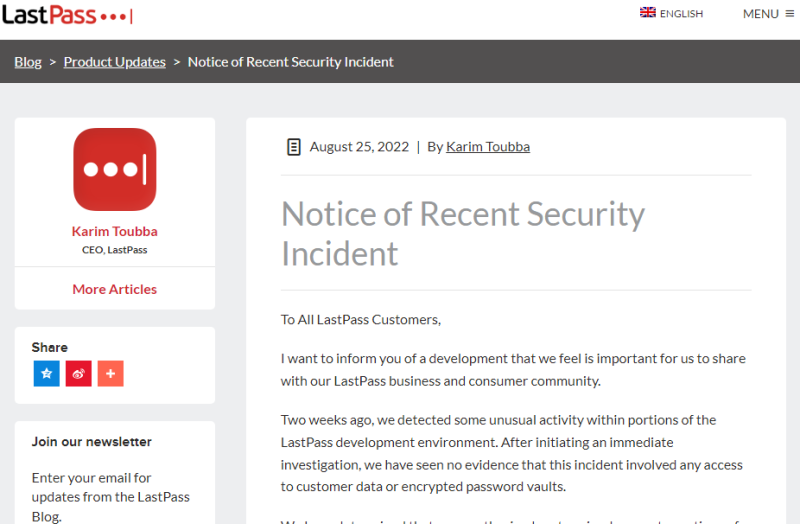Click the Join our newsletter heading

[92, 441]
